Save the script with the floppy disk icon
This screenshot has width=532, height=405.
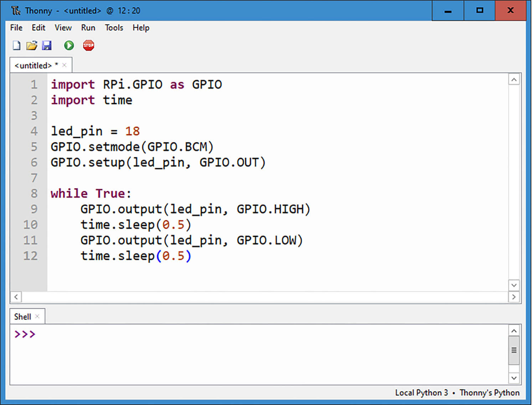tap(47, 45)
